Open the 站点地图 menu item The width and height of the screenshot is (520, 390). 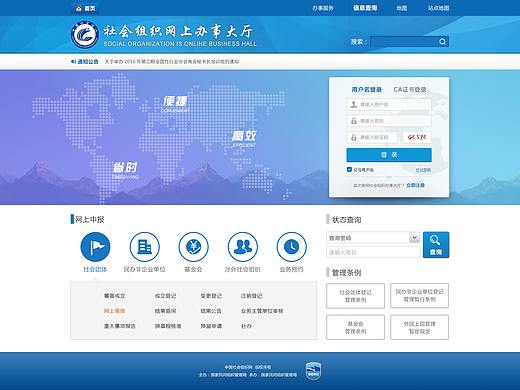click(439, 8)
